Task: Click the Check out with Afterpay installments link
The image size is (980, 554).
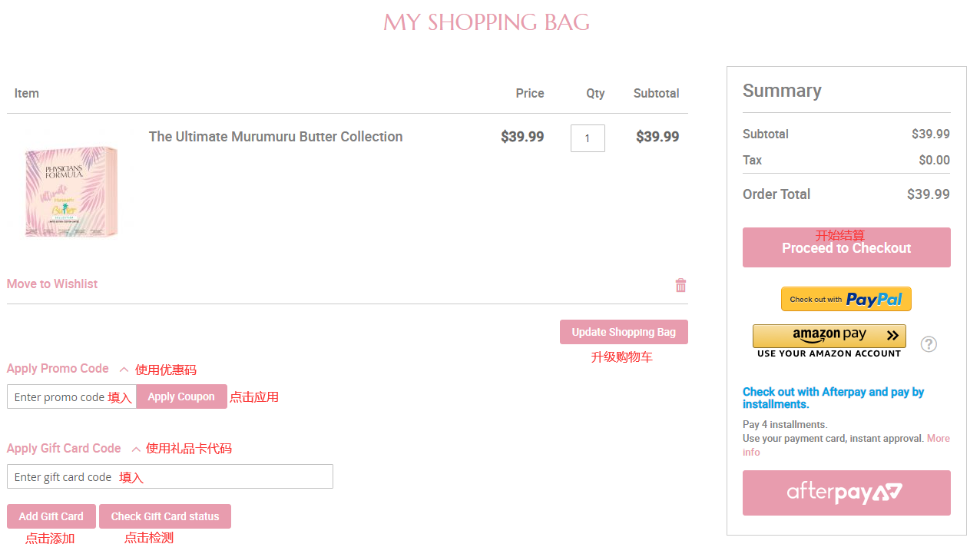Action: [x=833, y=398]
